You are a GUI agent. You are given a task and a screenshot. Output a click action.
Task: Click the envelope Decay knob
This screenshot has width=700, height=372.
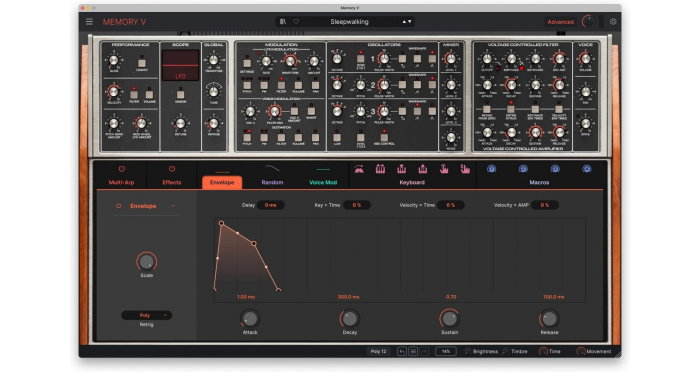pyautogui.click(x=350, y=318)
